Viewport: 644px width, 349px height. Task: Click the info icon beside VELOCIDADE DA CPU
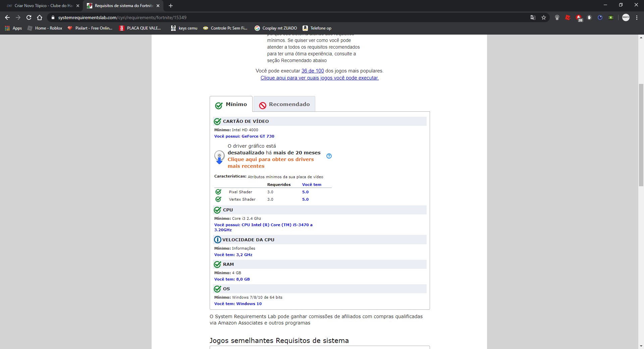218,240
